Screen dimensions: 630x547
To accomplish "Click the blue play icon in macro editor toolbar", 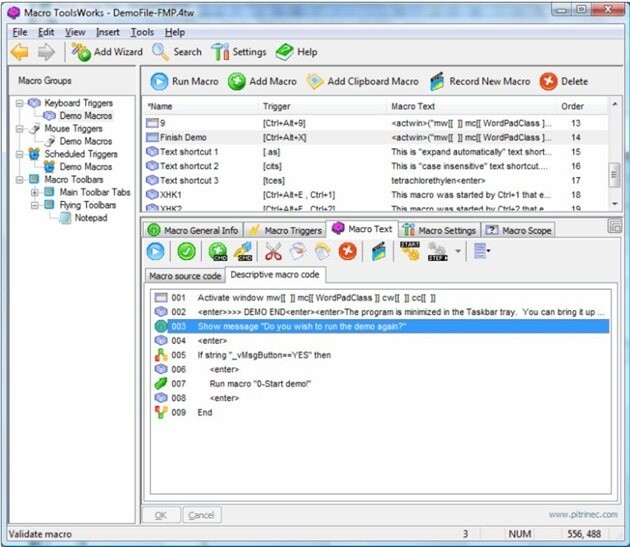I will [x=157, y=252].
